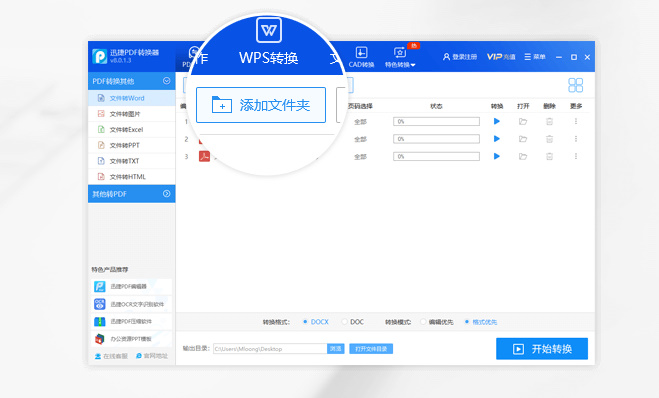Image resolution: width=659 pixels, height=398 pixels.
Task: Click the 状态 column header
Action: [x=436, y=106]
